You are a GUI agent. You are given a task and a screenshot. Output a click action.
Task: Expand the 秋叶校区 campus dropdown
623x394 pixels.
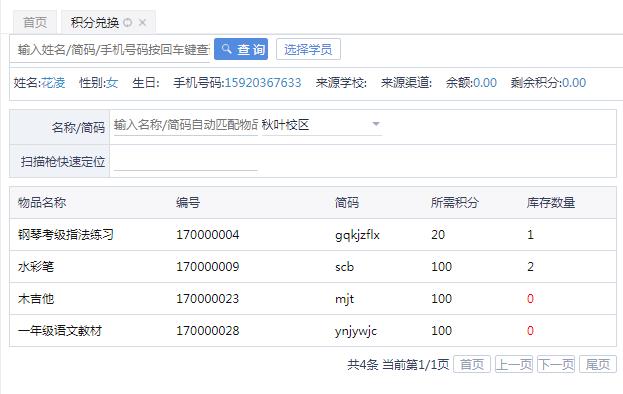(x=322, y=125)
